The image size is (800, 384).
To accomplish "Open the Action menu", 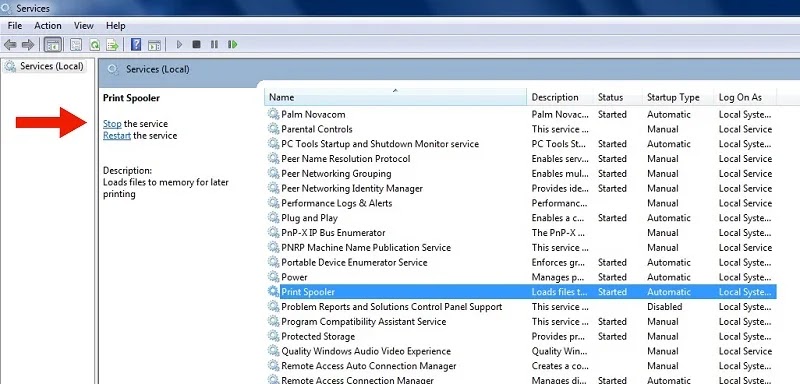I will (48, 25).
